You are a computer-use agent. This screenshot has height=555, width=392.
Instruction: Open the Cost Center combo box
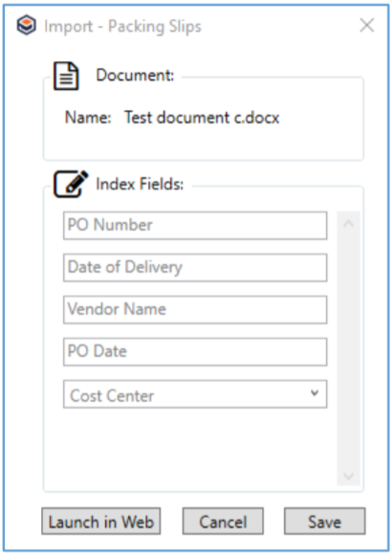pyautogui.click(x=195, y=394)
